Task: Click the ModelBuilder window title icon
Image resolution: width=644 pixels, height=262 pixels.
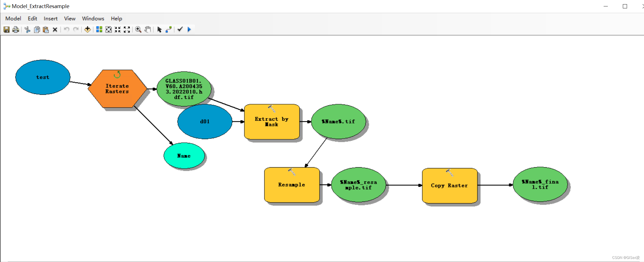Action: (x=7, y=6)
